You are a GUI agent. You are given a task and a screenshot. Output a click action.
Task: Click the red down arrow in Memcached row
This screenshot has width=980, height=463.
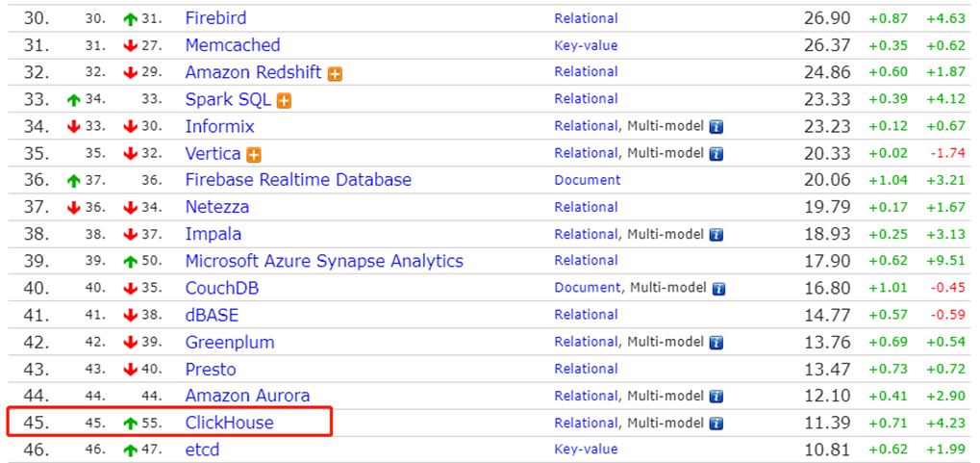point(130,46)
